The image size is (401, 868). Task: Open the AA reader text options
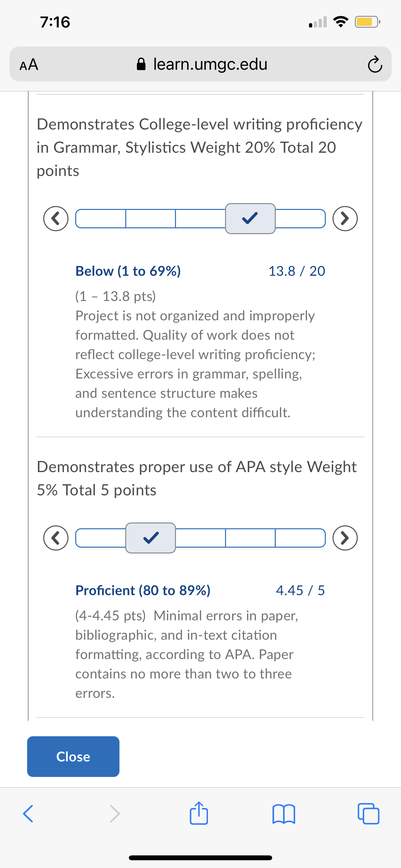pos(29,64)
